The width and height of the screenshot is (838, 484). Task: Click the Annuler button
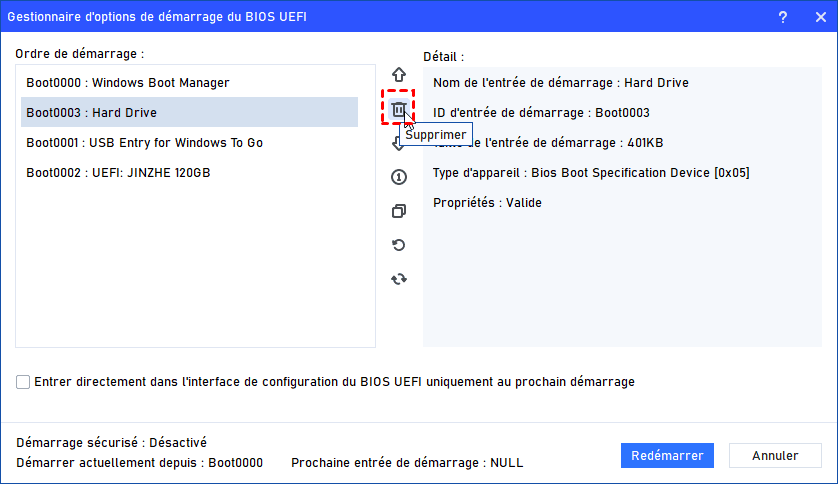point(775,456)
